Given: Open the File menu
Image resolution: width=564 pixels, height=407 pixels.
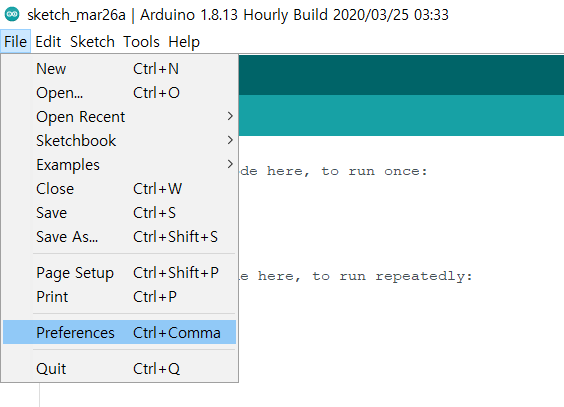Looking at the screenshot, I should point(15,42).
